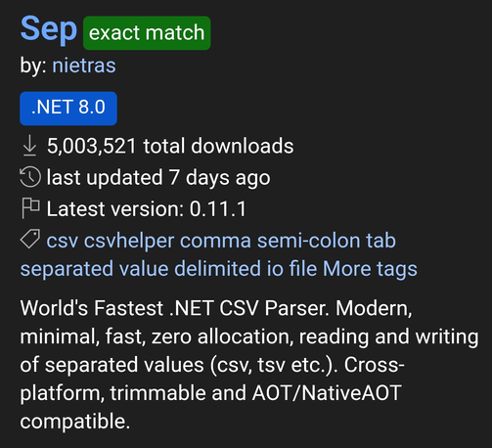Click the download arrow icon
Screen dimensions: 492x448
29,146
